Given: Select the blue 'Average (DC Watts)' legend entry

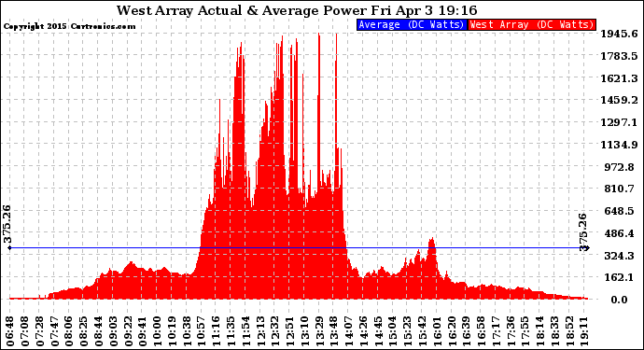Looking at the screenshot, I should click(x=412, y=24).
